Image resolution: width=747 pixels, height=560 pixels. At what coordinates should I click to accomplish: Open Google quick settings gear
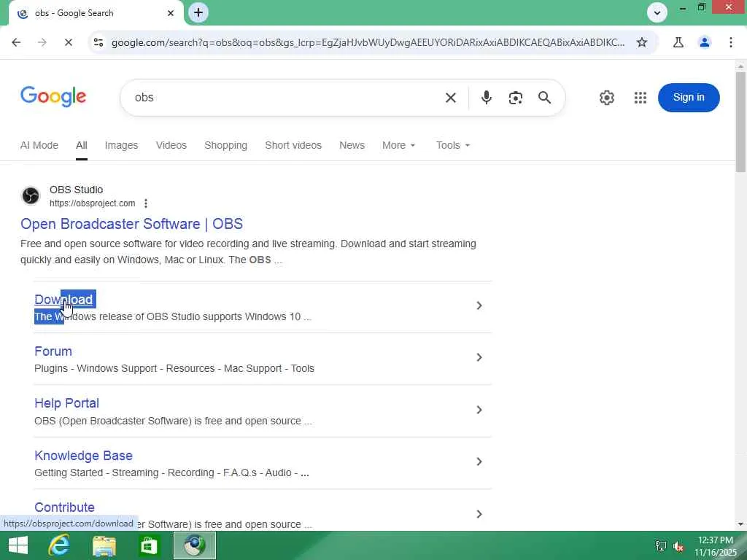[606, 98]
